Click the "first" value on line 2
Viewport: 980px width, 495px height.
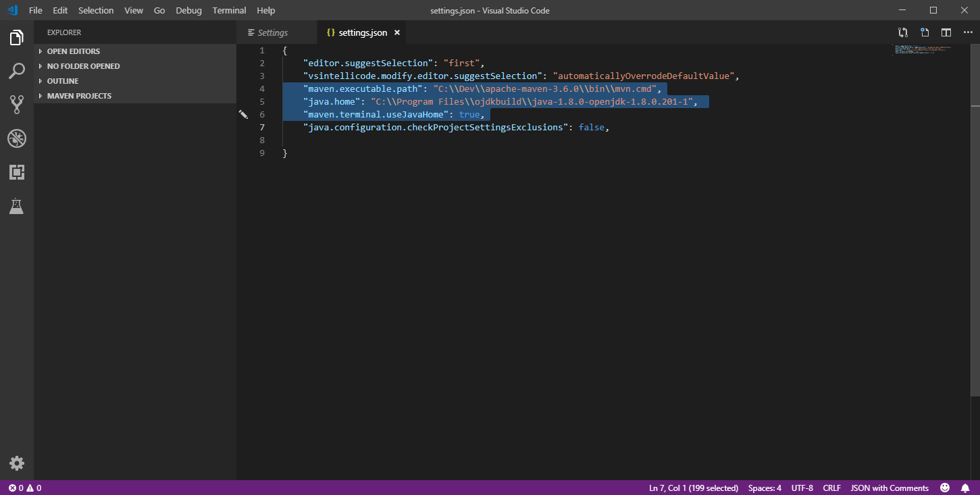click(x=462, y=63)
